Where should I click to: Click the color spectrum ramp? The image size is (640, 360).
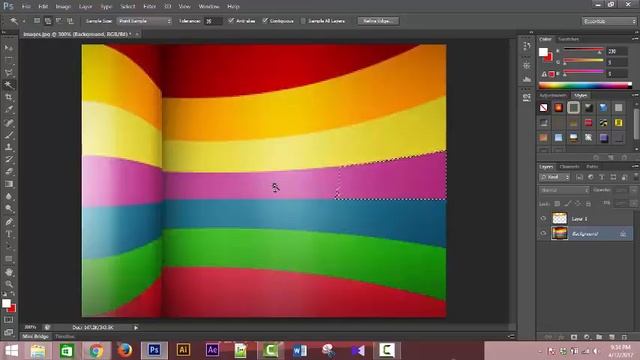click(x=585, y=85)
